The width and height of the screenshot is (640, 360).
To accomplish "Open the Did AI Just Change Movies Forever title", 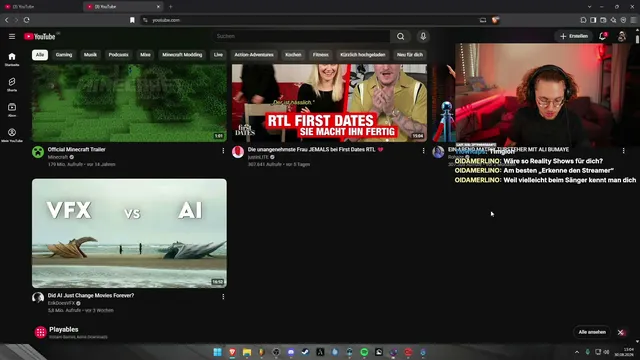I will pos(91,296).
